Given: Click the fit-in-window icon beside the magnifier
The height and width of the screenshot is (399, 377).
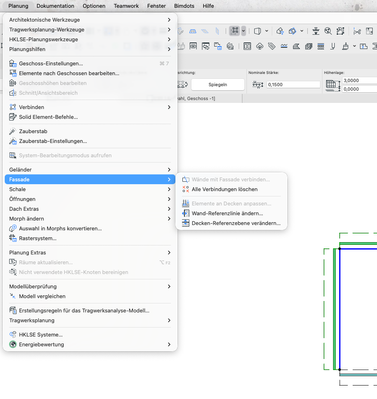Looking at the screenshot, I should click(340, 31).
